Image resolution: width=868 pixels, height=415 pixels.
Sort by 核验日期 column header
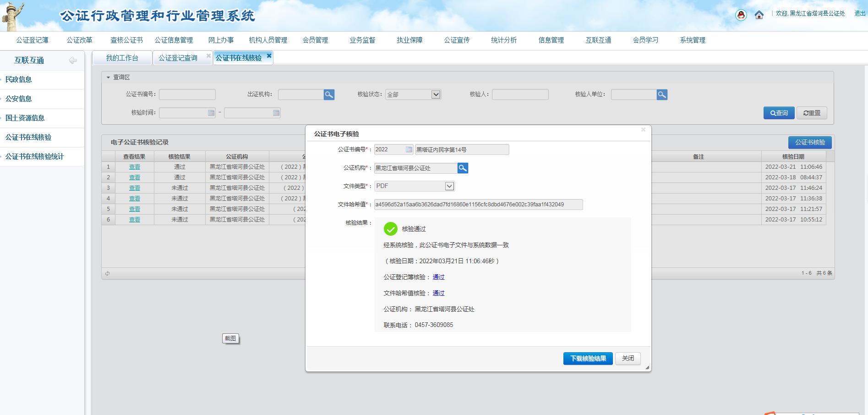coord(793,156)
